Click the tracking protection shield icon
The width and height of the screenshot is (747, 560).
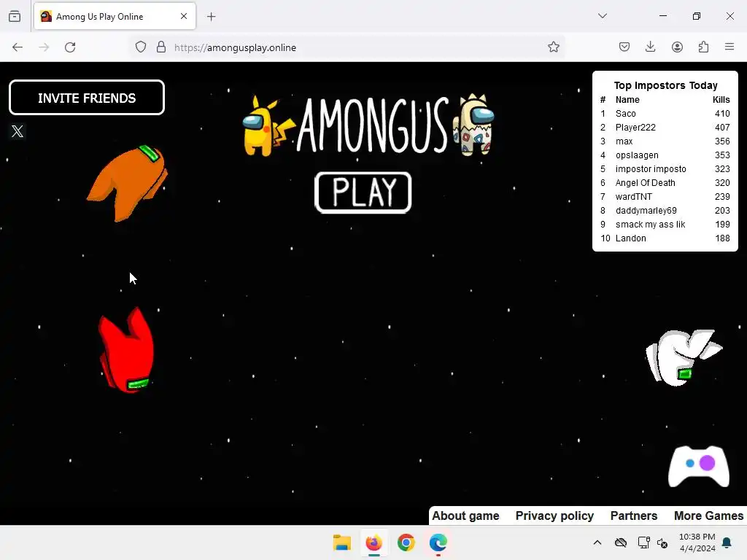pyautogui.click(x=141, y=47)
